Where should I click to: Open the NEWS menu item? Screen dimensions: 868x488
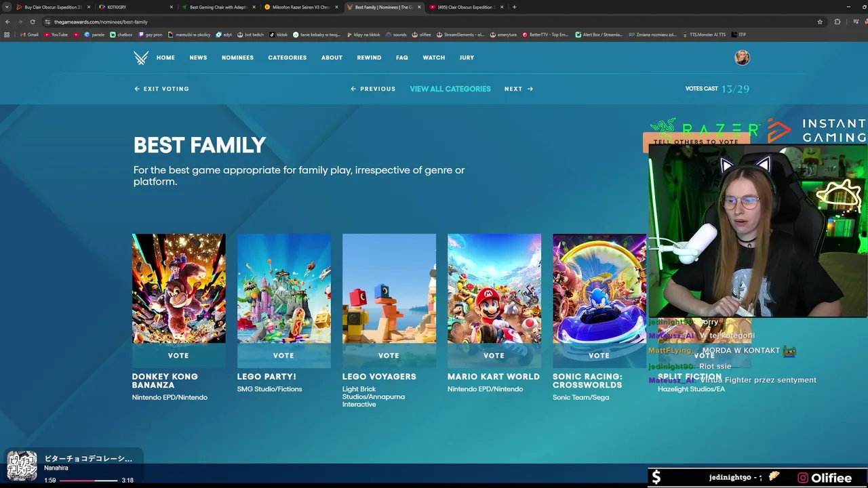(198, 58)
